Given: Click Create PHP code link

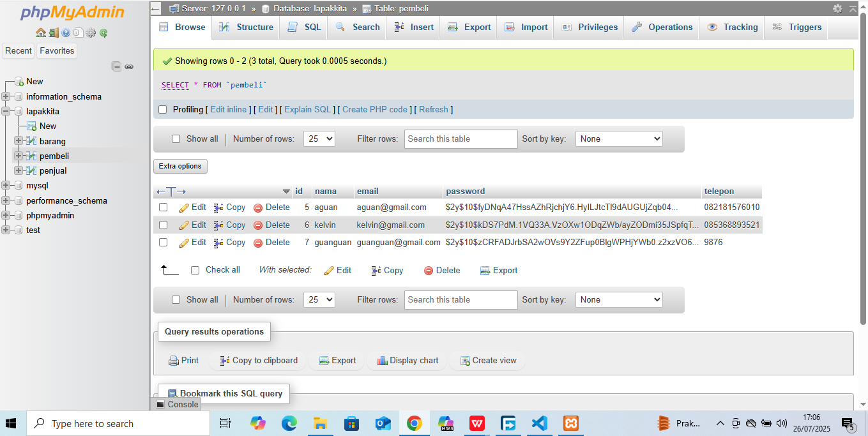Looking at the screenshot, I should point(375,109).
